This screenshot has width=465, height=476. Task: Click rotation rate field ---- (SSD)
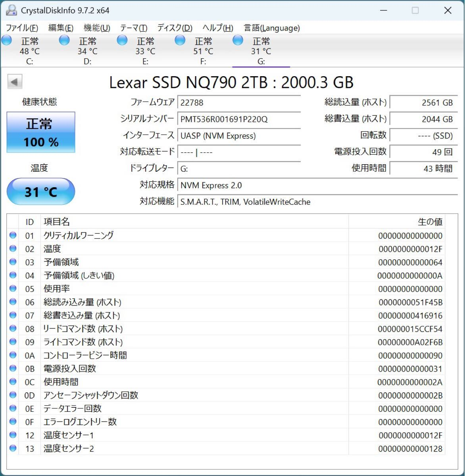coord(424,136)
